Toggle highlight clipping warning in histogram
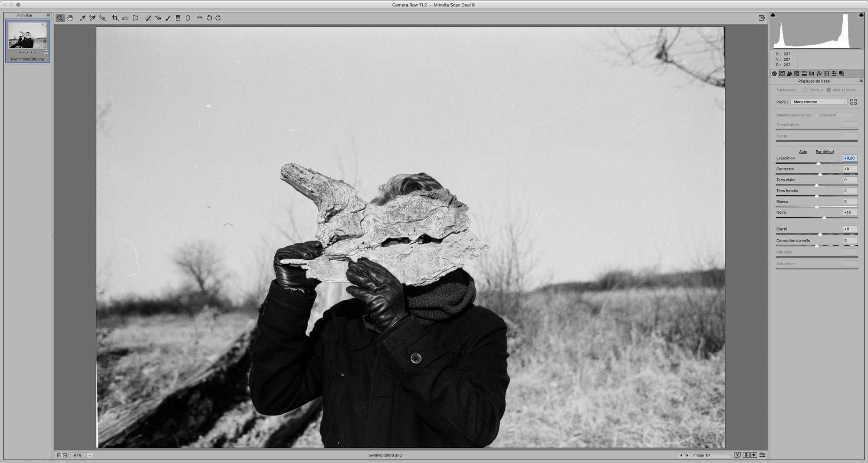The image size is (868, 463). pos(861,15)
